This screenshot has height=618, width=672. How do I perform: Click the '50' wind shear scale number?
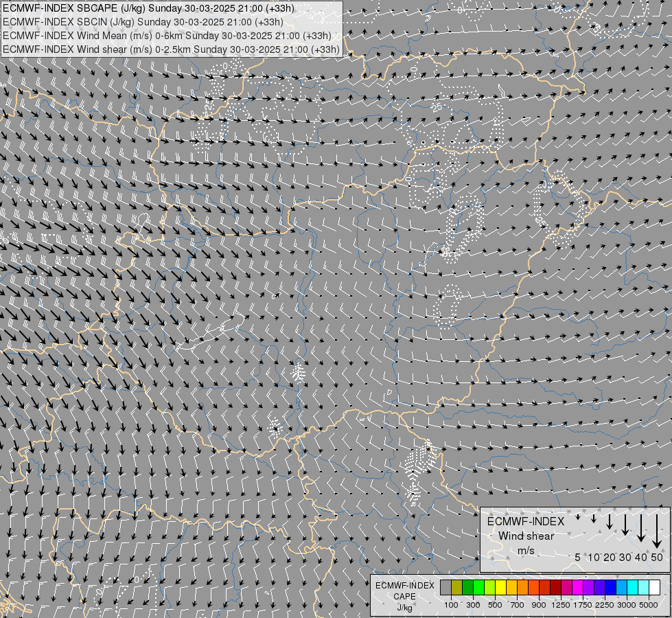[657, 557]
